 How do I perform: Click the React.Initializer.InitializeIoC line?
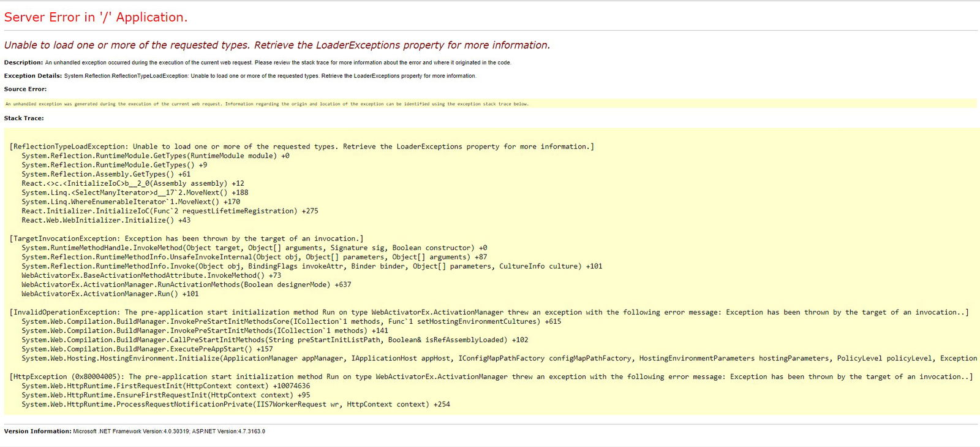(x=170, y=211)
